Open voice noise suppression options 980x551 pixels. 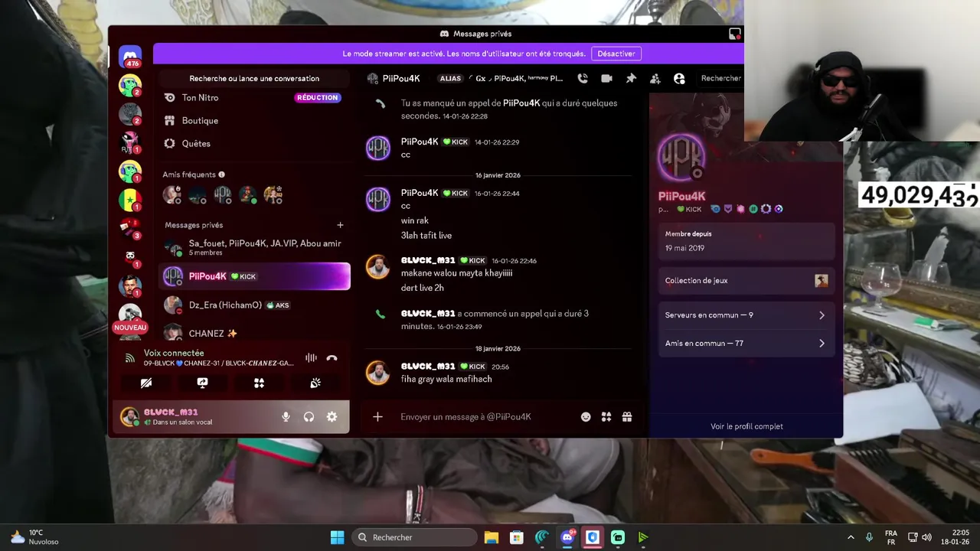coord(311,358)
